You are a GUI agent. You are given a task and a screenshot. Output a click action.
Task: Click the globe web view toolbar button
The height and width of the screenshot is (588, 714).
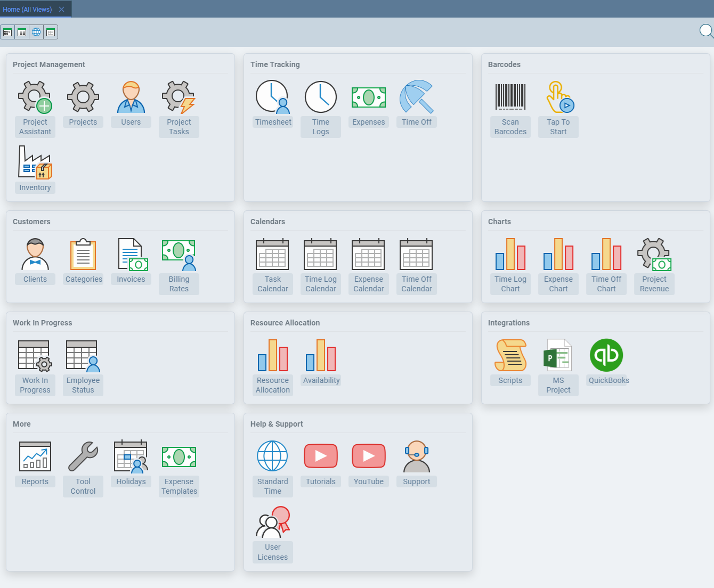coord(36,32)
